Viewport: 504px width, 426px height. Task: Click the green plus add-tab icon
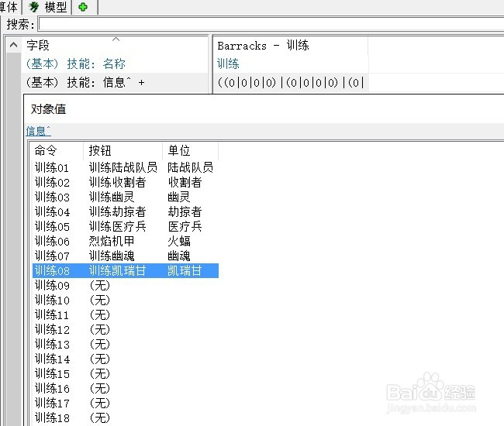coord(84,7)
